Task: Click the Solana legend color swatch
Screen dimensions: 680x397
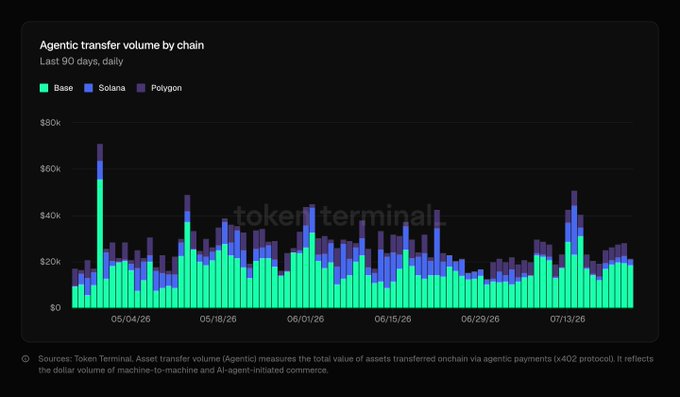Action: click(x=88, y=88)
